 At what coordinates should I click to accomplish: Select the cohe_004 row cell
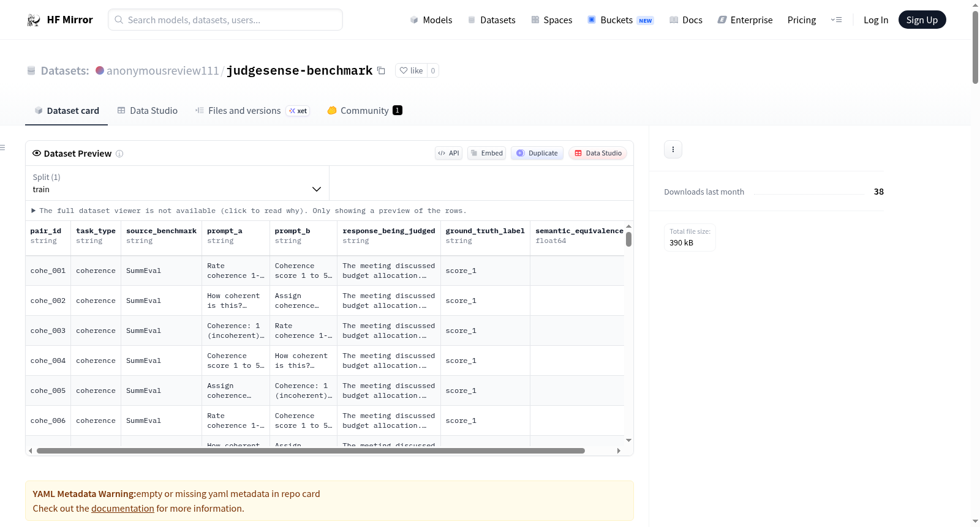pos(48,361)
